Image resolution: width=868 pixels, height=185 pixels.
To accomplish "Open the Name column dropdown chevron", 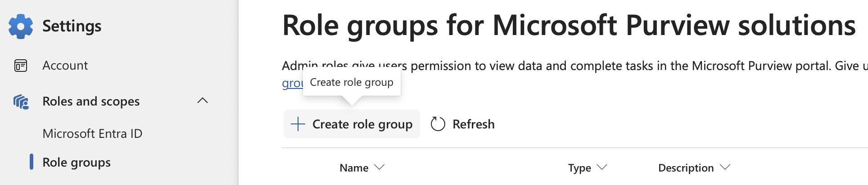I will 380,167.
